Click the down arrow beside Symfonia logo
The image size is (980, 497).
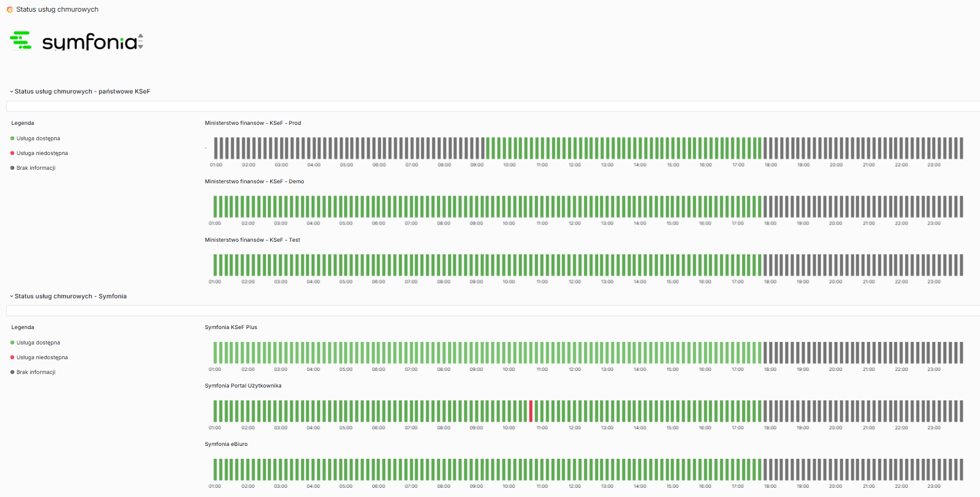pos(141,47)
